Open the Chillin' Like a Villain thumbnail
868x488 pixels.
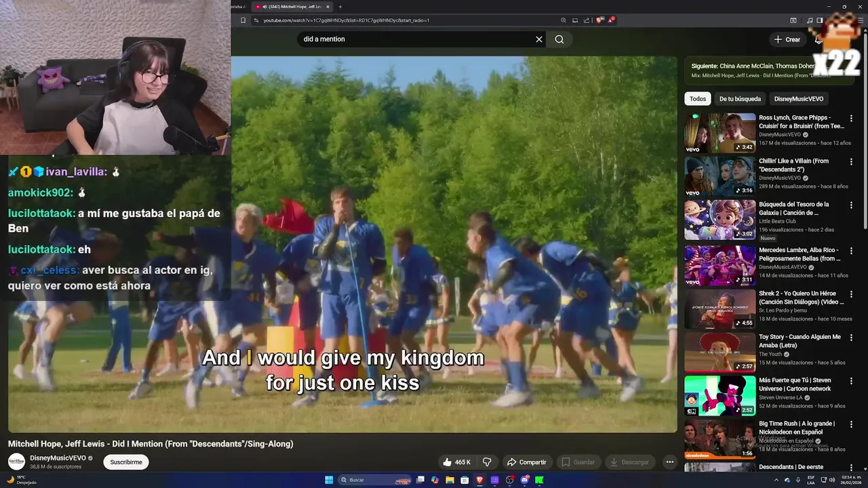719,176
